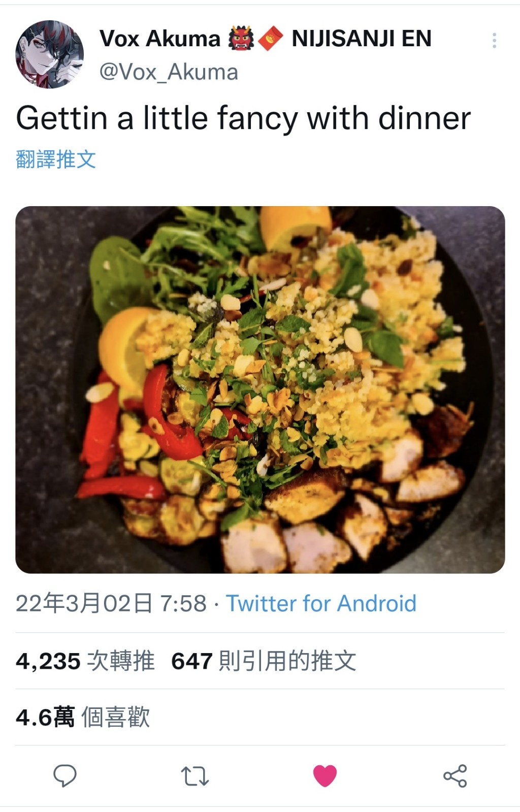View the 647 則引用的推文 quote tweets
The image size is (520, 812).
264,661
